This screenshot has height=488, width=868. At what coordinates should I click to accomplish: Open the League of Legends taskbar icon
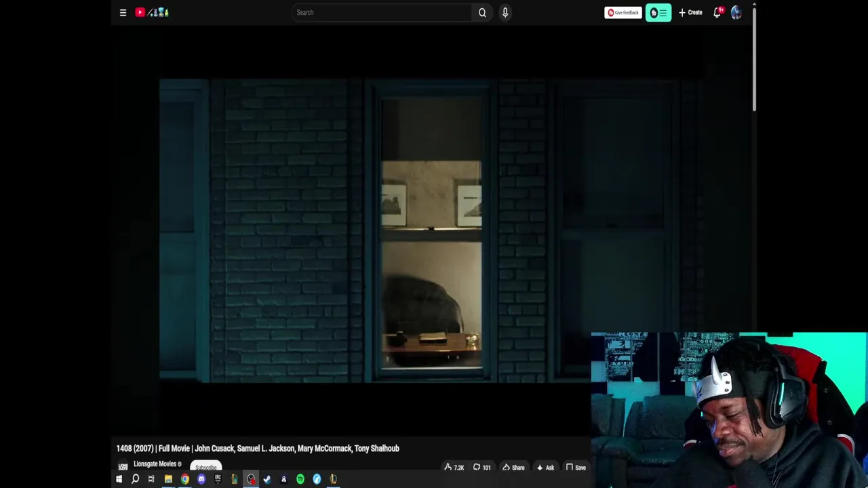[x=234, y=479]
